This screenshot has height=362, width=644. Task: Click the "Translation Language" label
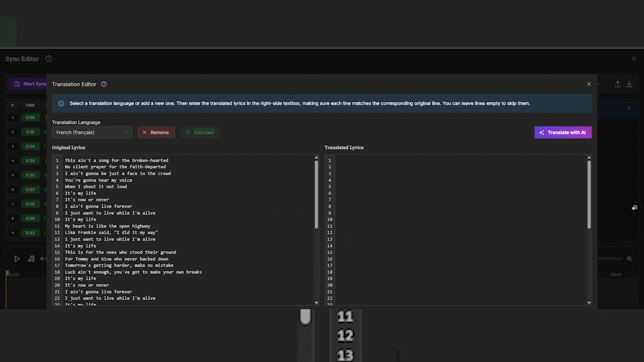76,122
